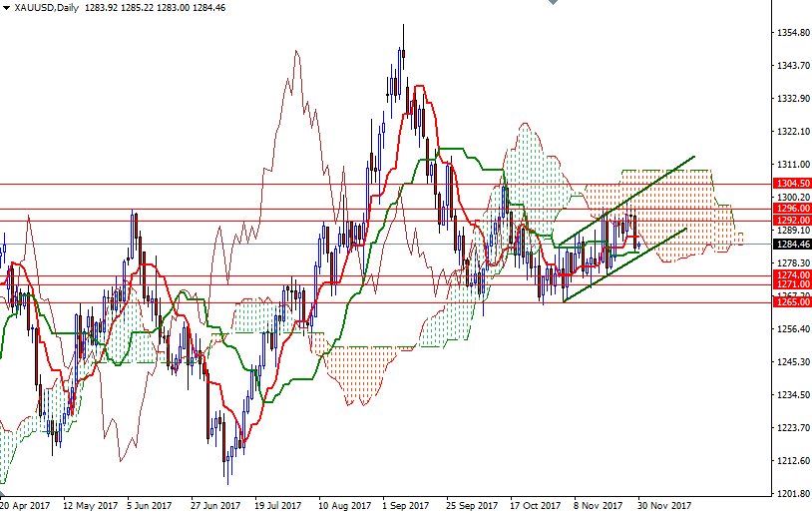Screen dimensions: 812x513
Task: Select the 1296.00 red price level tag
Action: click(791, 209)
